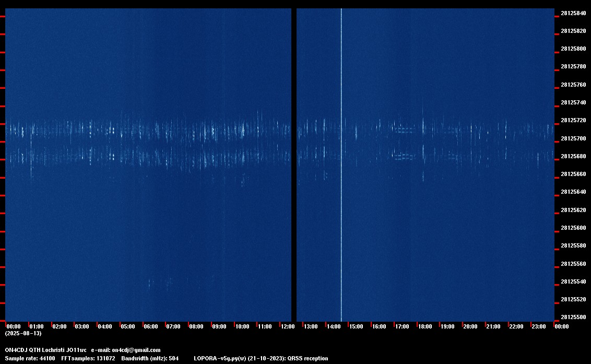The image size is (591, 364).
Task: Click the 21:00 time axis label
Action: pyautogui.click(x=493, y=326)
